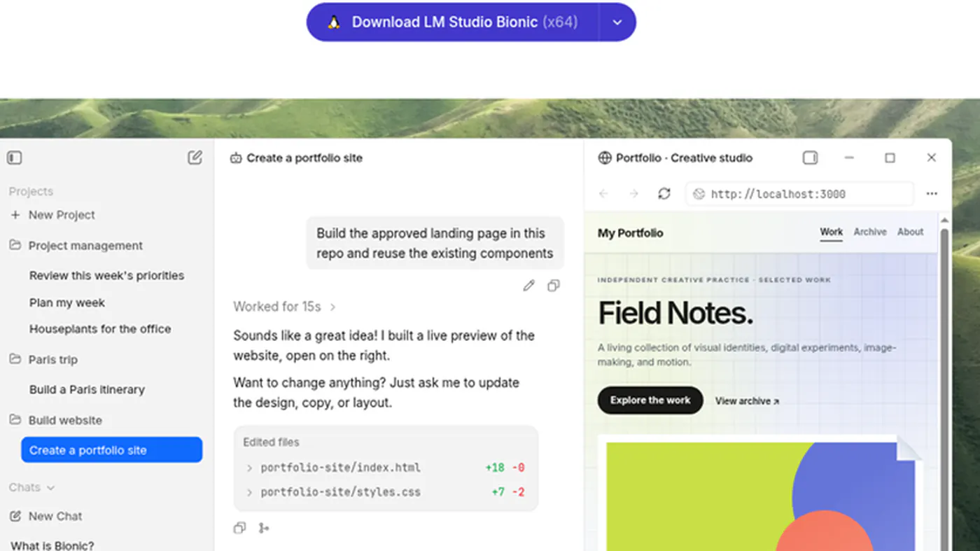Open the Build a Paris itinerary chat

87,390
